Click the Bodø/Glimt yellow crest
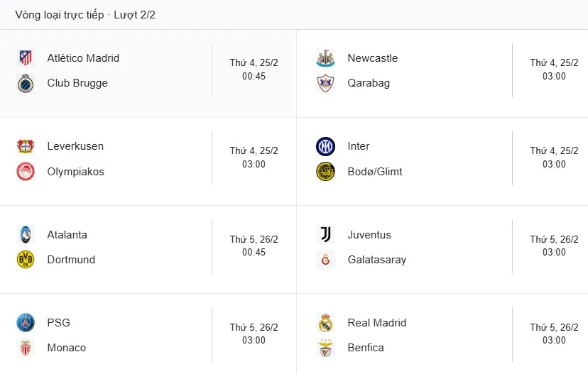This screenshot has width=588, height=374. click(x=325, y=172)
